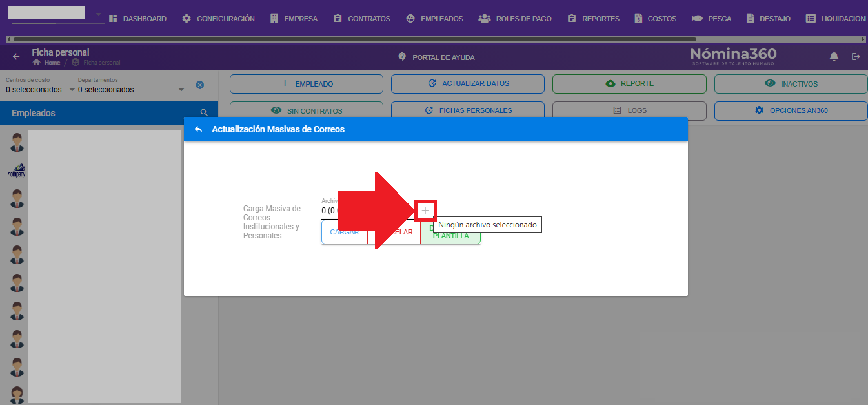
Task: Click the logout icon in header
Action: pyautogui.click(x=856, y=57)
